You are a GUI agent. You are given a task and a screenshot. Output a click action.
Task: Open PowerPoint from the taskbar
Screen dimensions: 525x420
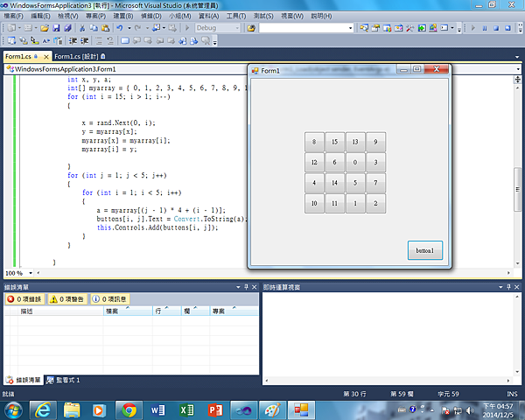click(x=213, y=409)
